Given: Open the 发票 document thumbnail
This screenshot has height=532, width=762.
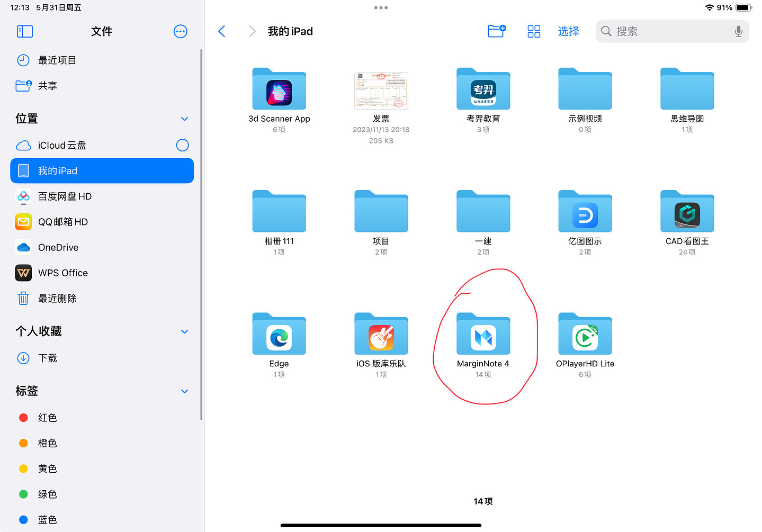Looking at the screenshot, I should tap(381, 91).
